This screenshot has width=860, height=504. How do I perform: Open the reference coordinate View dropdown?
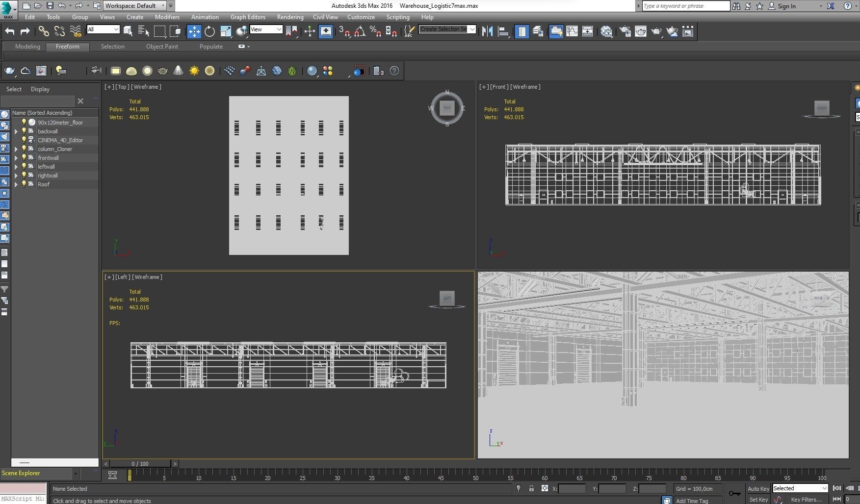[x=266, y=29]
